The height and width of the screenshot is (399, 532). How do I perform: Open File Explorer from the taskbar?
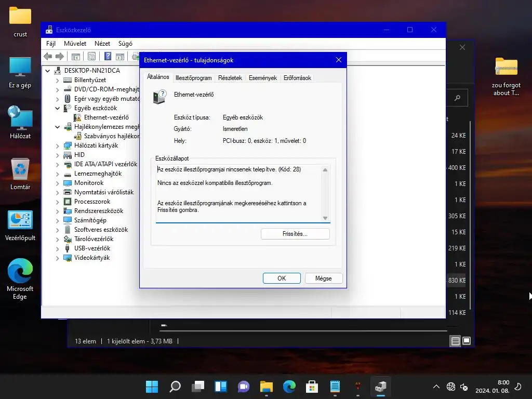[x=267, y=387]
